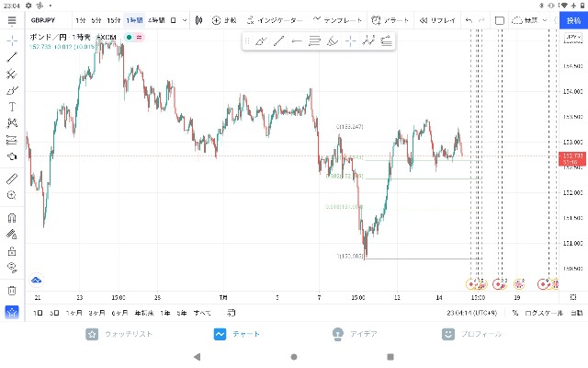Click the blue 投稿 publish button
Image resolution: width=588 pixels, height=368 pixels.
pyautogui.click(x=573, y=20)
